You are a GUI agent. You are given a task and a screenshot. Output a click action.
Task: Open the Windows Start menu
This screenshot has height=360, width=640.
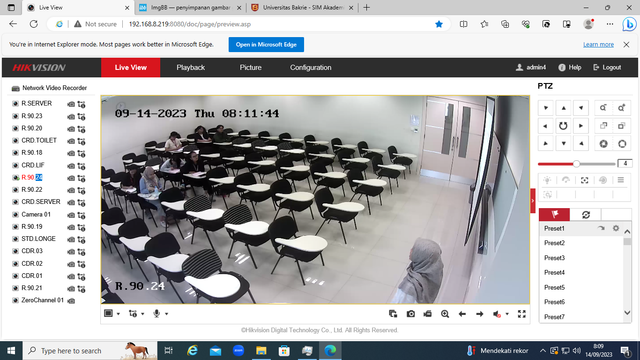pos(11,351)
